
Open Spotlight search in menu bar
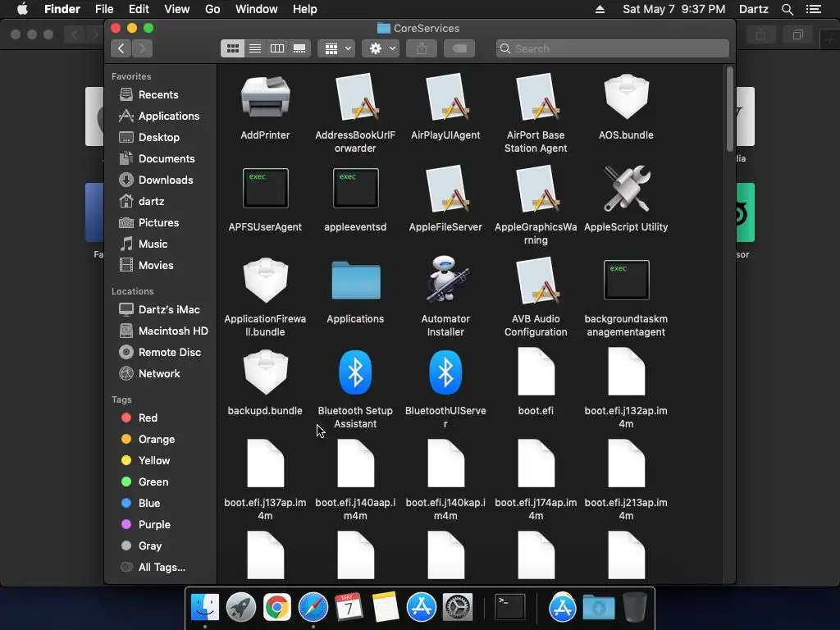(x=787, y=9)
